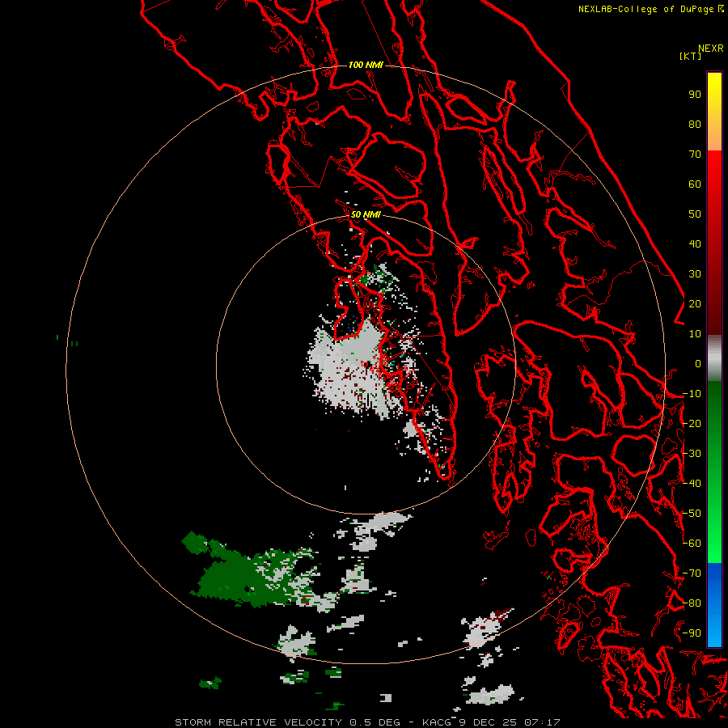Click the 40 value on velocity scale
This screenshot has width=728, height=728.
pyautogui.click(x=695, y=243)
